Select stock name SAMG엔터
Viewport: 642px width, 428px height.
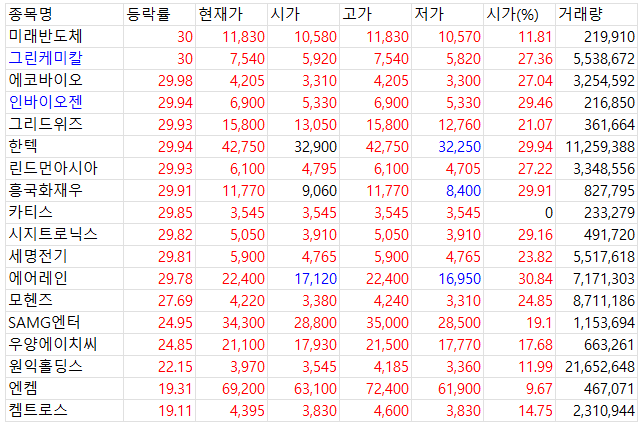pos(44,323)
